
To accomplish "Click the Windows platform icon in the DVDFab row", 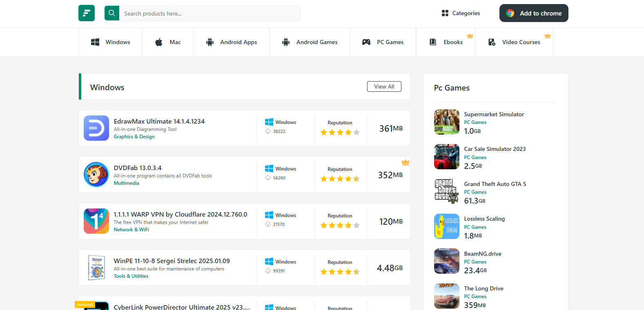I will click(x=269, y=168).
